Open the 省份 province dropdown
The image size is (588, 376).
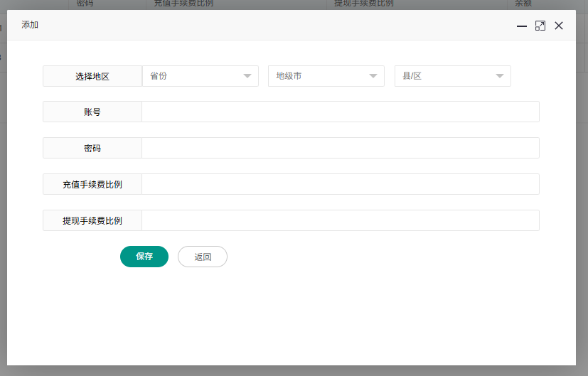tap(201, 76)
